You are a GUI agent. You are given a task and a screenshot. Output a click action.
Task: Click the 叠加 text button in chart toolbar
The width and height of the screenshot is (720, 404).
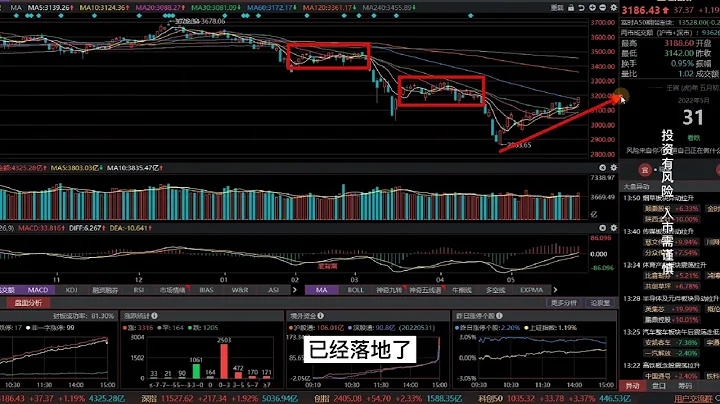coord(557,8)
